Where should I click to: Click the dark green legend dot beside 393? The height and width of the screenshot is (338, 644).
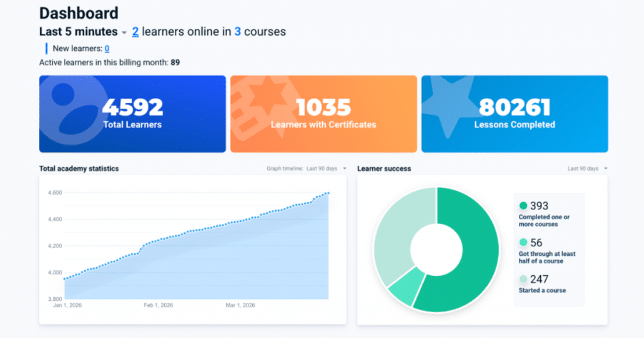click(523, 206)
